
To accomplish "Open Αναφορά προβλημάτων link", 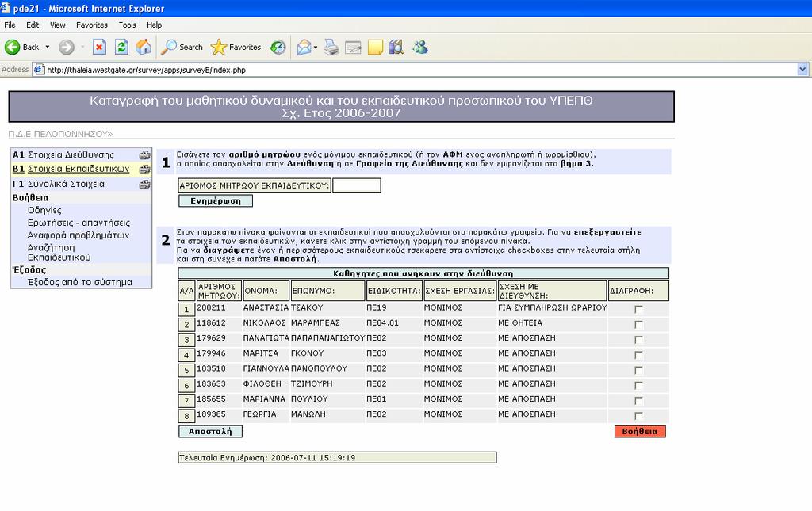I will click(x=79, y=235).
